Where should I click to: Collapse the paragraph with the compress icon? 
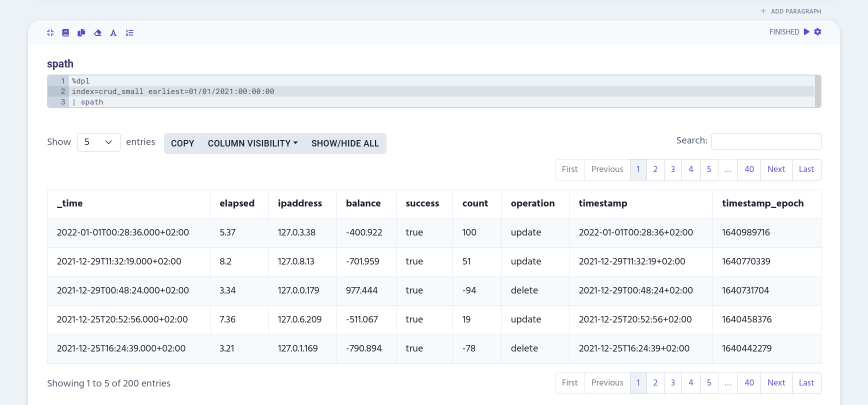coord(50,32)
